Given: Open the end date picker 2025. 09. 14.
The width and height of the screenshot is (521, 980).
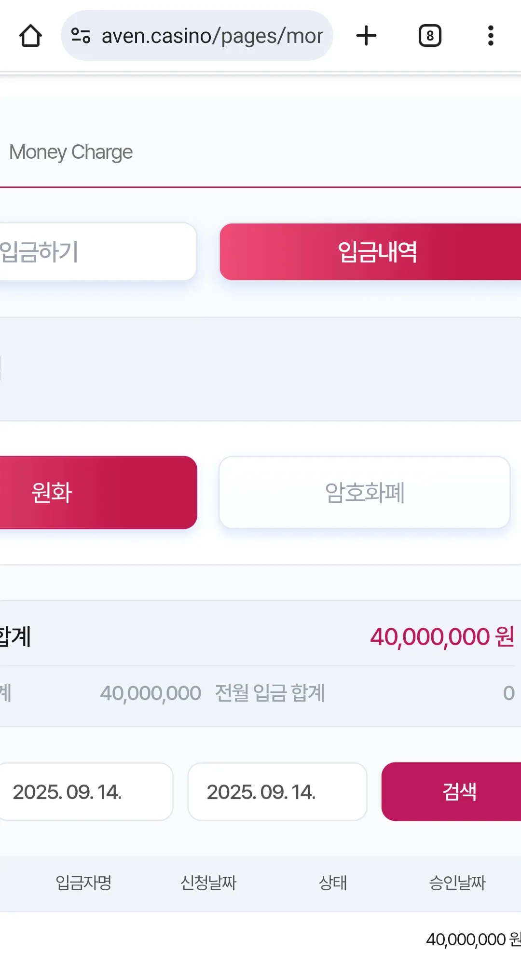Looking at the screenshot, I should click(x=277, y=791).
